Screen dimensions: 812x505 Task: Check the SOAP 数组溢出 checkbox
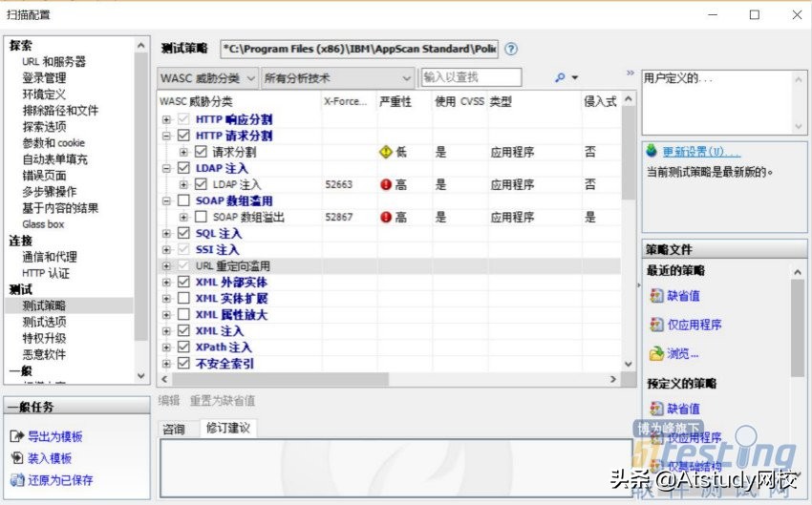201,217
